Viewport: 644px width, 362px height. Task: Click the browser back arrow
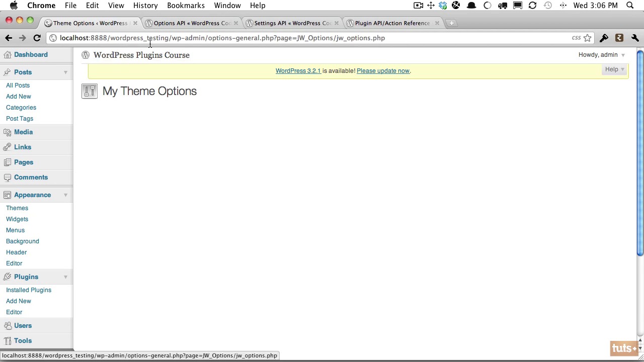9,38
